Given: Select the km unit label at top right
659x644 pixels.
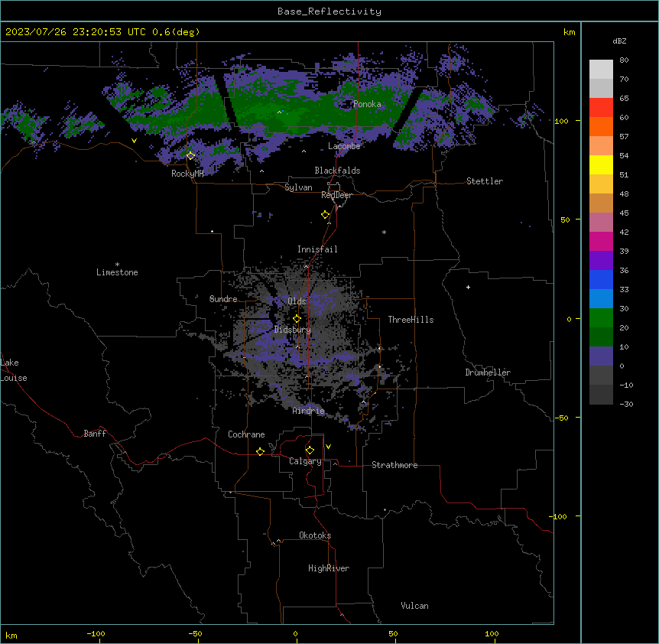Looking at the screenshot, I should pyautogui.click(x=569, y=32).
